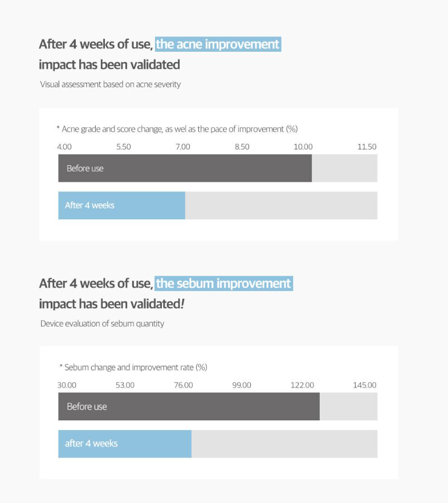Click the blue 'after 4 weeks' sebum bar
448x503 pixels.
coord(125,444)
